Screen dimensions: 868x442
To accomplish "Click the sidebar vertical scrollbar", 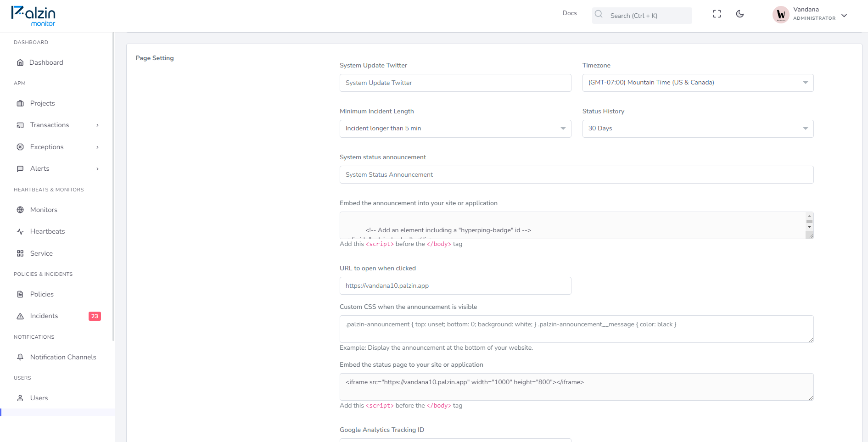I will pyautogui.click(x=113, y=186).
